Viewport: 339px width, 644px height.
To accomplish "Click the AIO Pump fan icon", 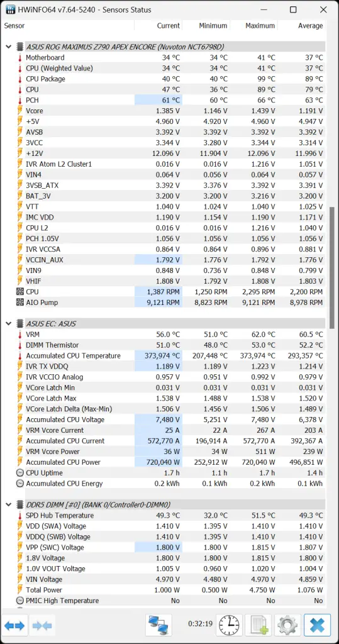I will (x=19, y=303).
